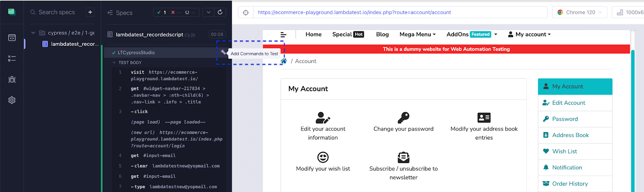Collapse the TEST BODY section
This screenshot has width=644, height=192.
tap(114, 63)
